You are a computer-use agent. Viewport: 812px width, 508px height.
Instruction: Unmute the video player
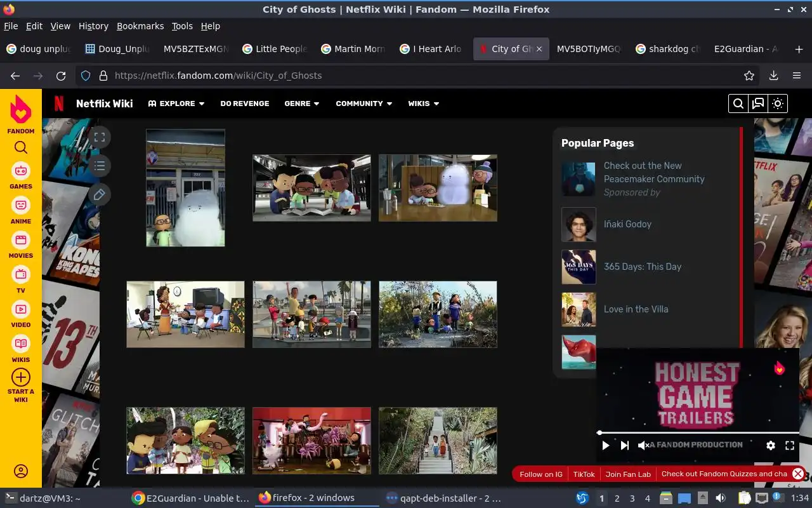coord(643,446)
